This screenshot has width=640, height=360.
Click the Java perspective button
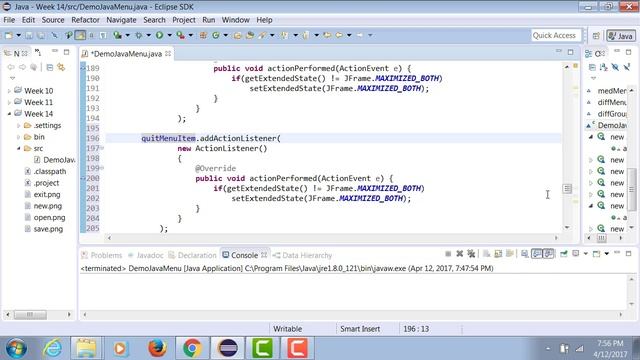(x=620, y=36)
